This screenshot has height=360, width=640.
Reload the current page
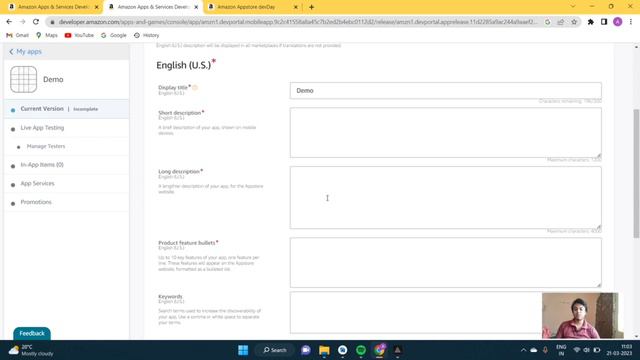(x=36, y=22)
